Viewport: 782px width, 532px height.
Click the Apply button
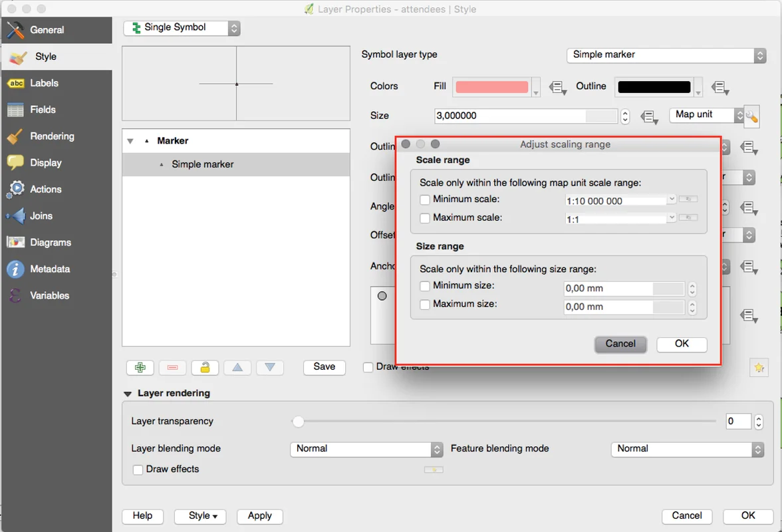259,516
